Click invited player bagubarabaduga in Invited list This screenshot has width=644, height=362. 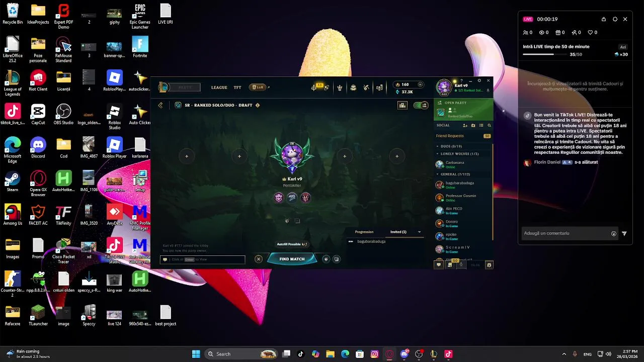pos(371,241)
